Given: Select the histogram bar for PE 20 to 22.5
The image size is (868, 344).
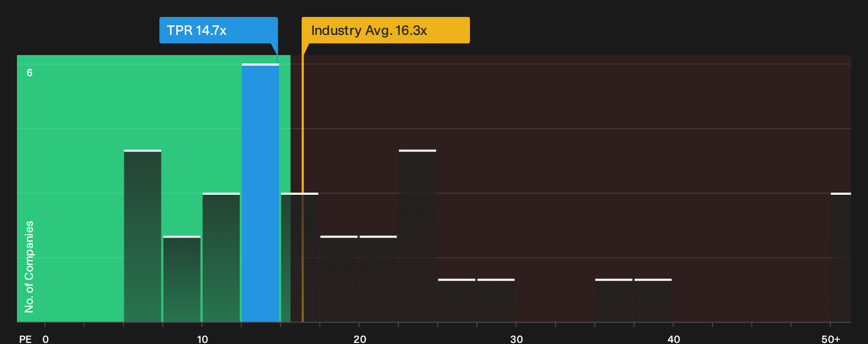Looking at the screenshot, I should (x=378, y=279).
